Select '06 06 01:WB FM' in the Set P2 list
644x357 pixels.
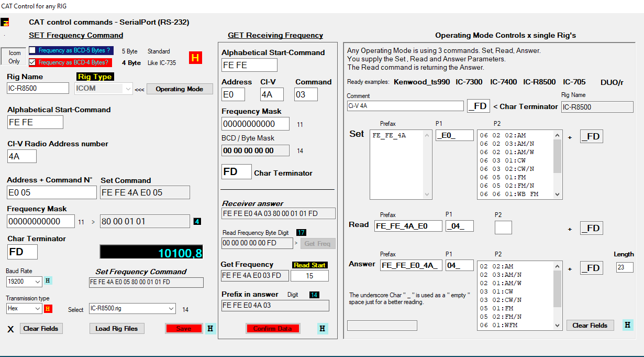pyautogui.click(x=509, y=194)
